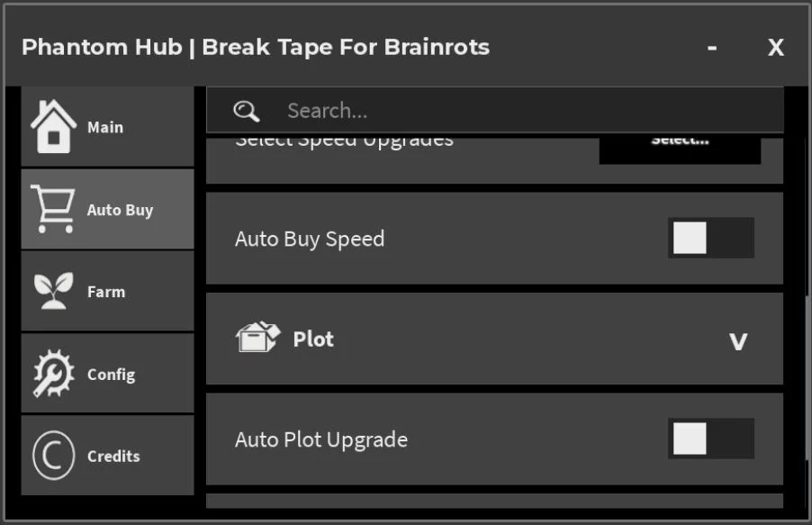Minimize the Phantom Hub window

[x=713, y=48]
